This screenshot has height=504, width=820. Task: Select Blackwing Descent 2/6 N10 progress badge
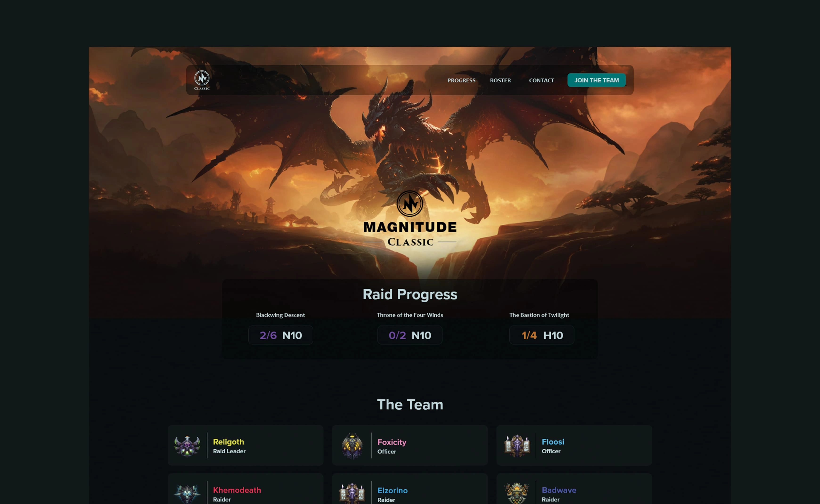coord(280,335)
